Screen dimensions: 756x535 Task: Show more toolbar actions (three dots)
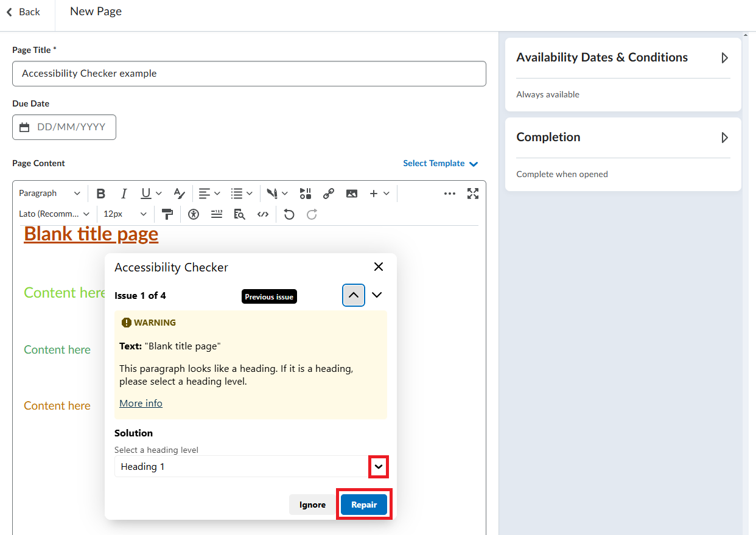tap(450, 194)
